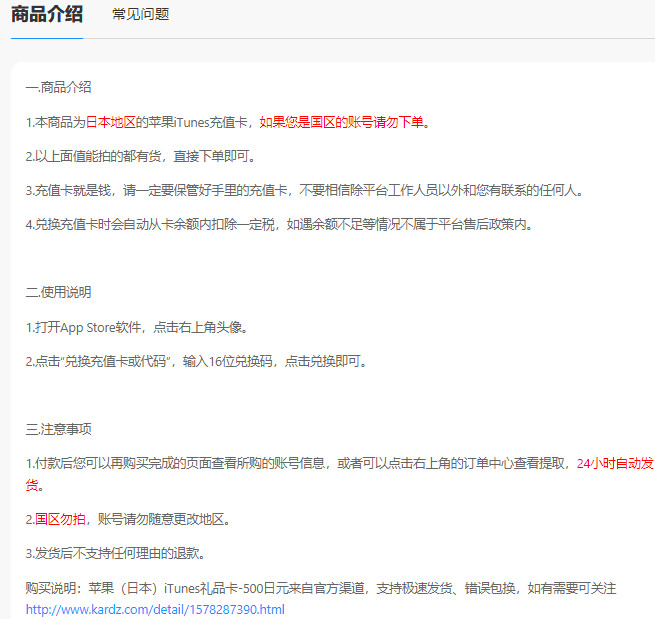Select the heading 二.使用说明
655x619 pixels.
pos(58,292)
